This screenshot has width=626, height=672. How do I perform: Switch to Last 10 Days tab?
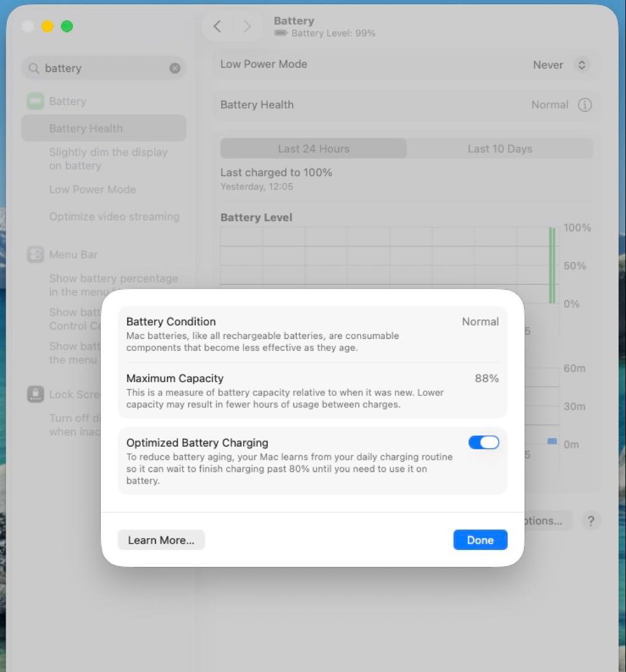pyautogui.click(x=500, y=149)
